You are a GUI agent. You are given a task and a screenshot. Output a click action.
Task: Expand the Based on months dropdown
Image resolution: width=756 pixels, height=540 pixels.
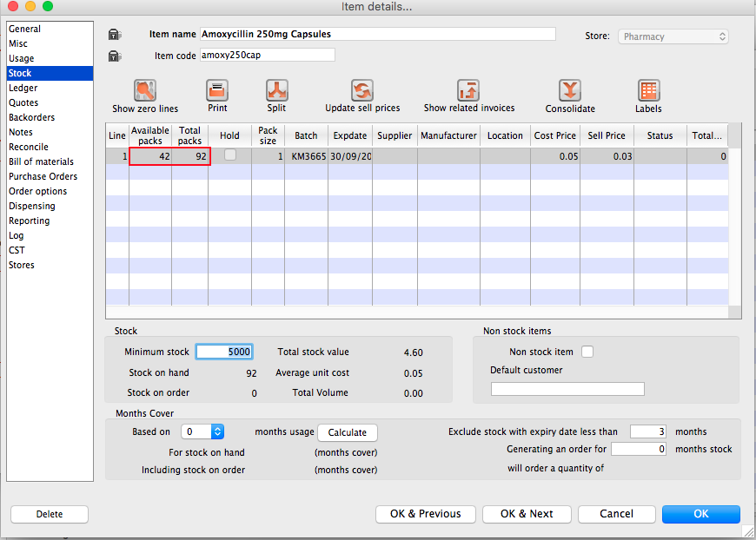click(203, 431)
